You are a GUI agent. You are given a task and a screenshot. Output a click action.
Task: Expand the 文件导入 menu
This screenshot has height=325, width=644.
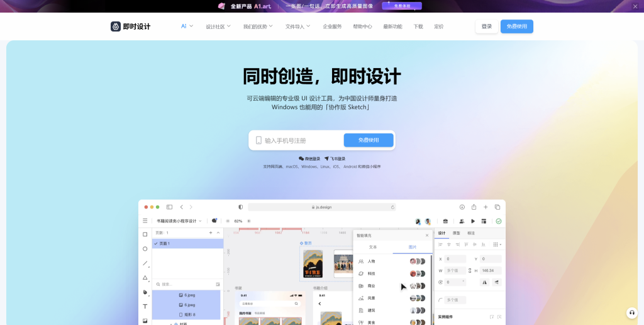click(x=297, y=26)
